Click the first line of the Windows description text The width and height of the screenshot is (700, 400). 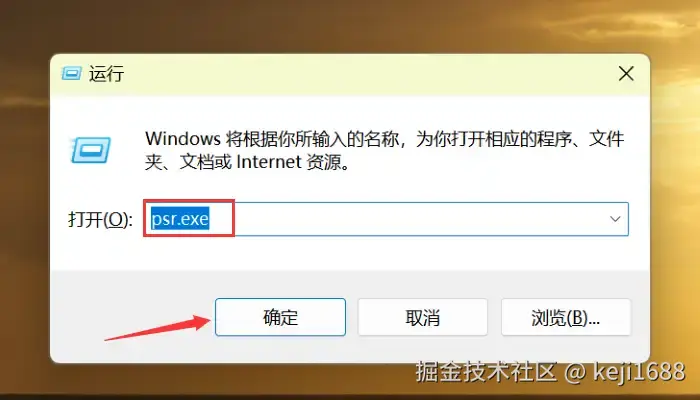tap(384, 139)
